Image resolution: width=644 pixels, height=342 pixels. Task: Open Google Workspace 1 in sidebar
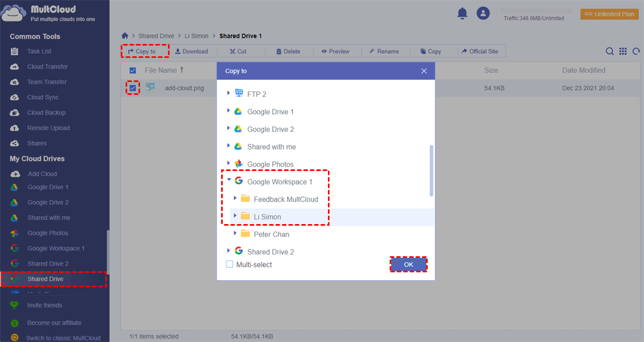[x=56, y=248]
